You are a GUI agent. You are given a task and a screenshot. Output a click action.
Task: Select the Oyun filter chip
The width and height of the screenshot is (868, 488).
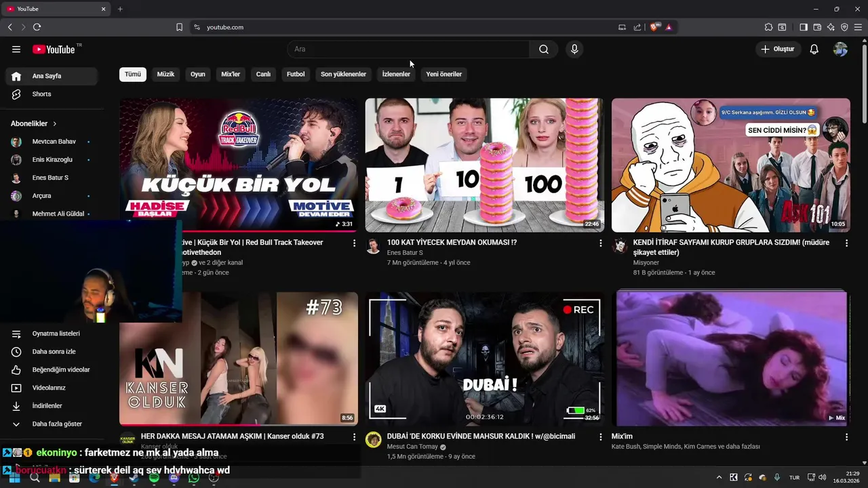[x=198, y=75]
